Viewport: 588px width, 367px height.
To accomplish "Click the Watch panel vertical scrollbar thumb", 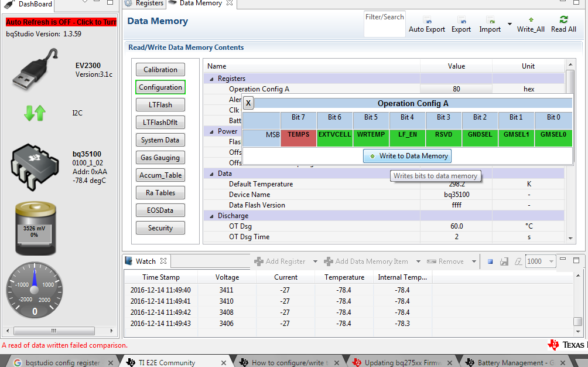I will (577, 322).
